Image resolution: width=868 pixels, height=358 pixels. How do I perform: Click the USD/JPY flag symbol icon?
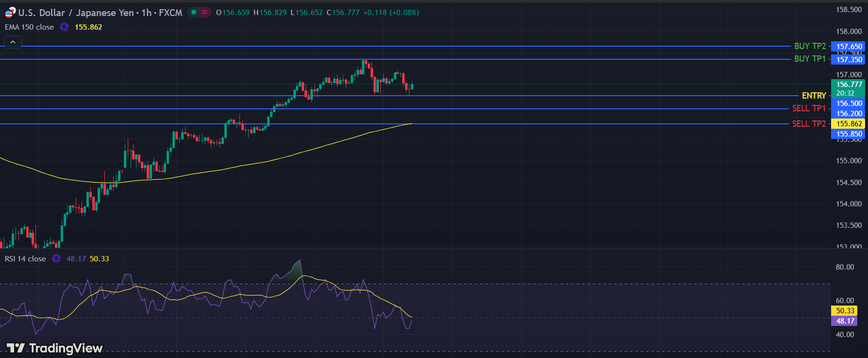pyautogui.click(x=10, y=12)
